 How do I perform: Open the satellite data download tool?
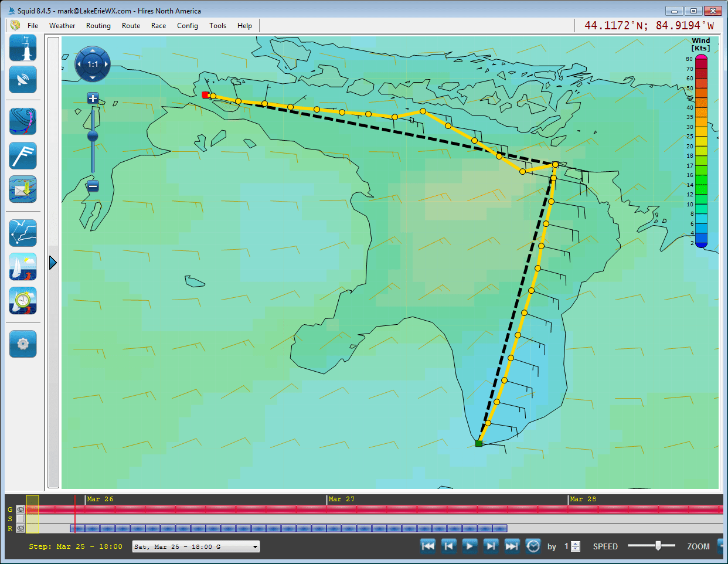(x=22, y=80)
